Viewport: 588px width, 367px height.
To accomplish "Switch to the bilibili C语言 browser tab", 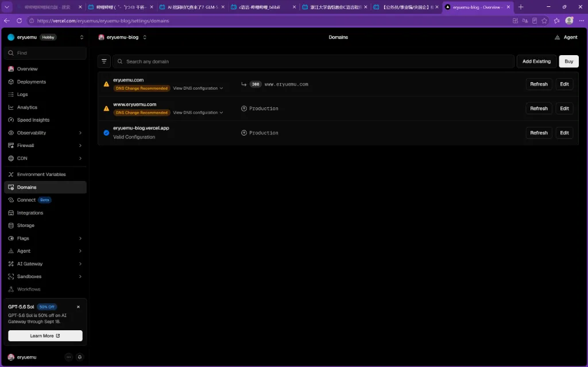I will (x=263, y=7).
